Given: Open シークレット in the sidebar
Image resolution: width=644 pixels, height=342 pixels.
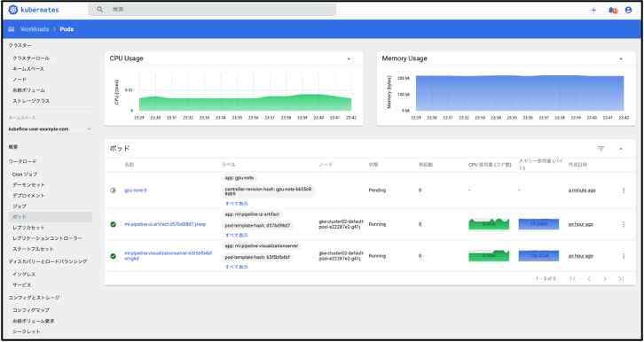Looking at the screenshot, I should pyautogui.click(x=27, y=331).
